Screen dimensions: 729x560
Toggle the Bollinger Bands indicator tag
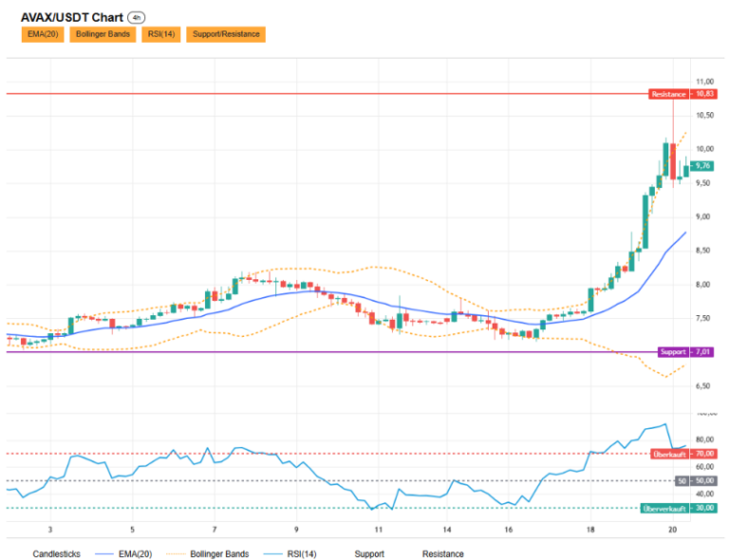[x=103, y=34]
